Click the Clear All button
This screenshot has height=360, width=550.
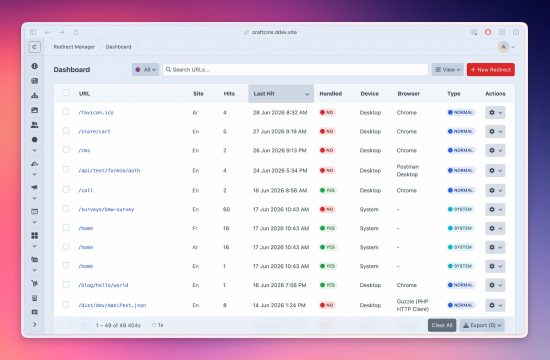[442, 325]
